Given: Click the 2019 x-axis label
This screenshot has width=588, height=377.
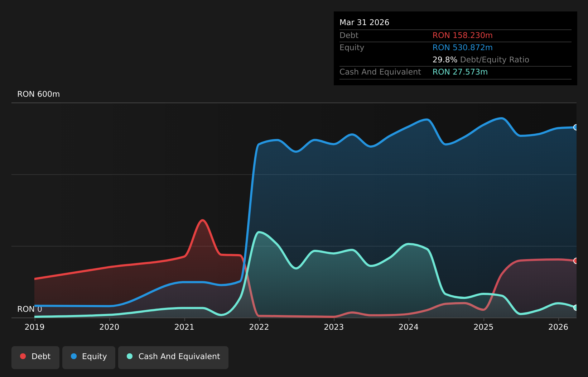Looking at the screenshot, I should point(34,327).
